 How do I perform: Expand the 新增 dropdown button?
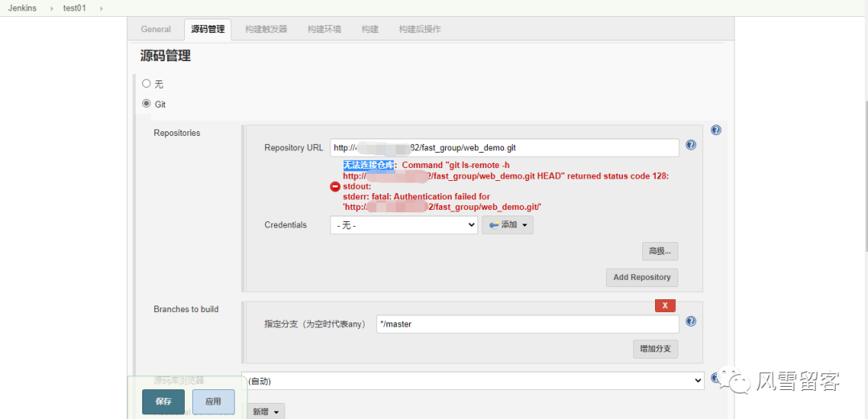tap(266, 411)
